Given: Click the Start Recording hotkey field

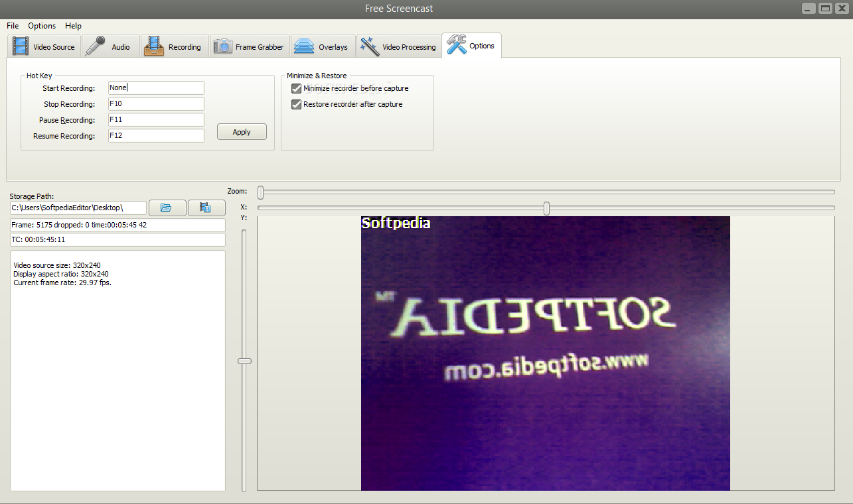Looking at the screenshot, I should click(156, 88).
